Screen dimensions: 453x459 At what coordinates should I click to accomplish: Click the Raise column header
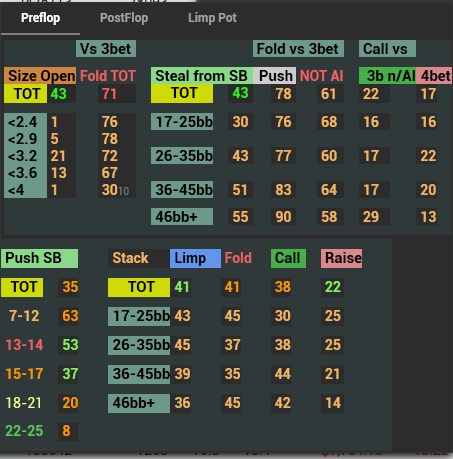(341, 258)
